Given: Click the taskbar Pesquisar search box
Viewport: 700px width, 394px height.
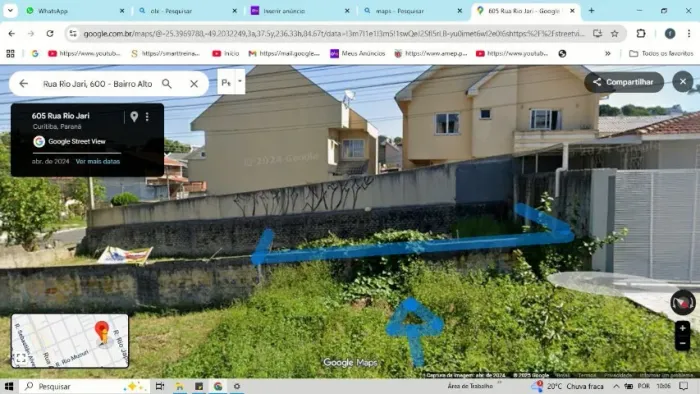Looking at the screenshot, I should 85,386.
